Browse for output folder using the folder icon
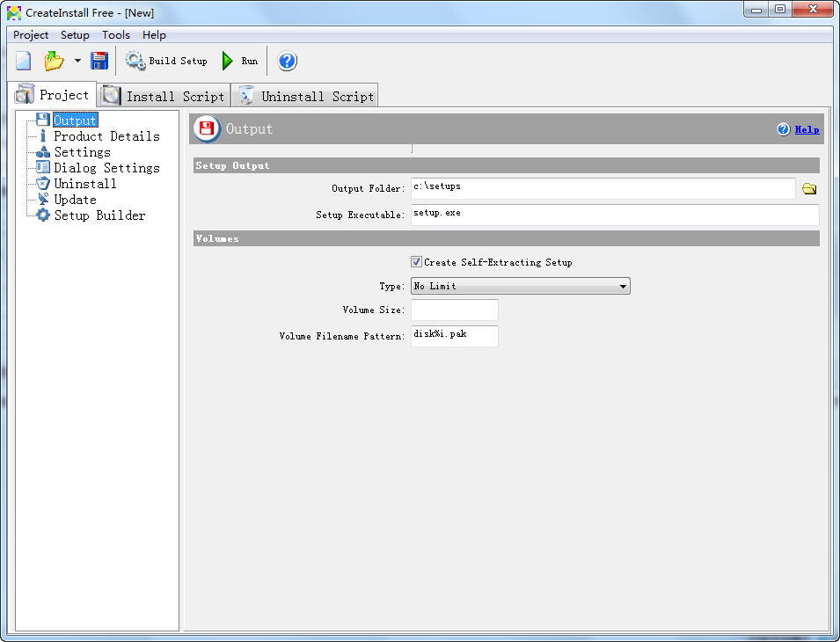The width and height of the screenshot is (840, 642). click(809, 188)
